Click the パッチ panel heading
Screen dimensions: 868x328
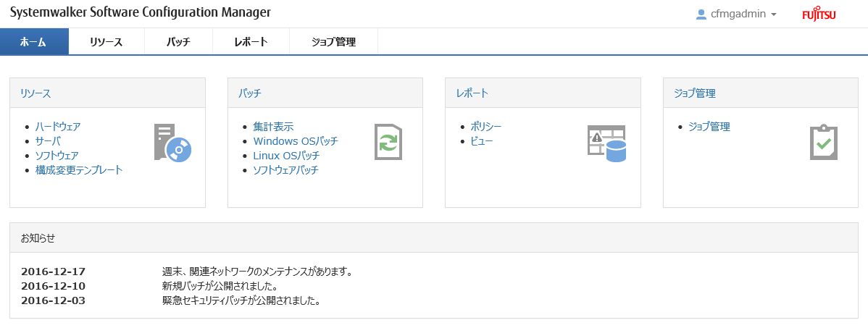250,93
